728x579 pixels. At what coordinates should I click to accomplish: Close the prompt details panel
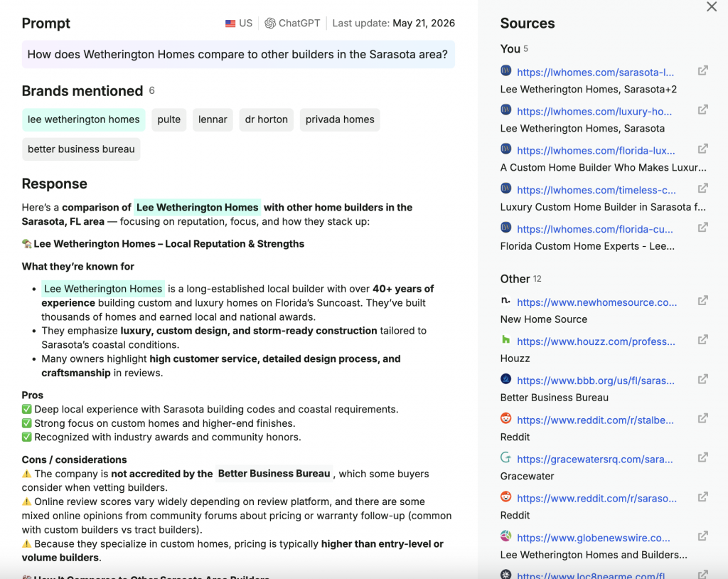tap(711, 6)
